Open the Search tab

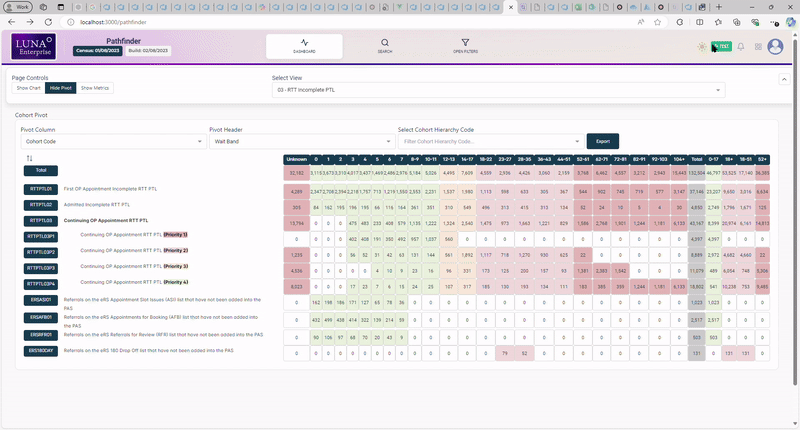point(385,46)
